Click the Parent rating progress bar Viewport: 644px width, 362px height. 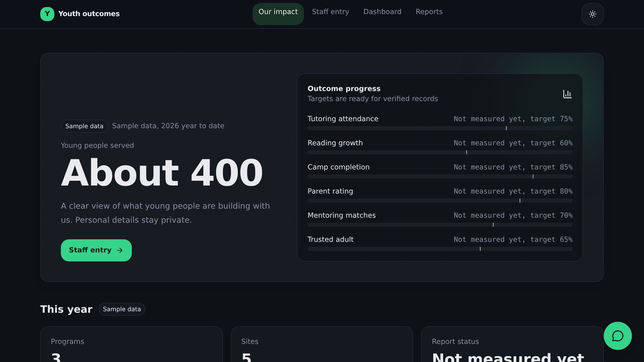(x=440, y=201)
